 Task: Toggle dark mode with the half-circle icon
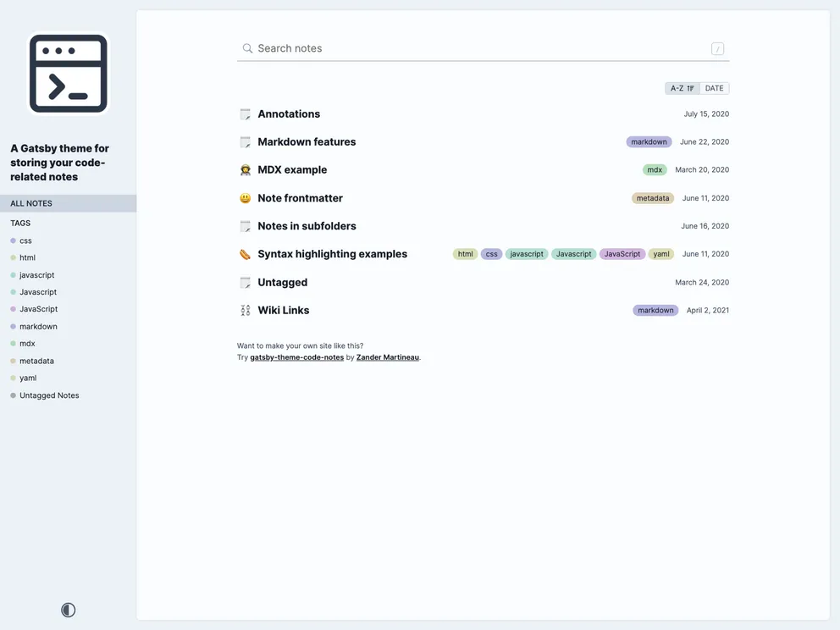coord(68,609)
